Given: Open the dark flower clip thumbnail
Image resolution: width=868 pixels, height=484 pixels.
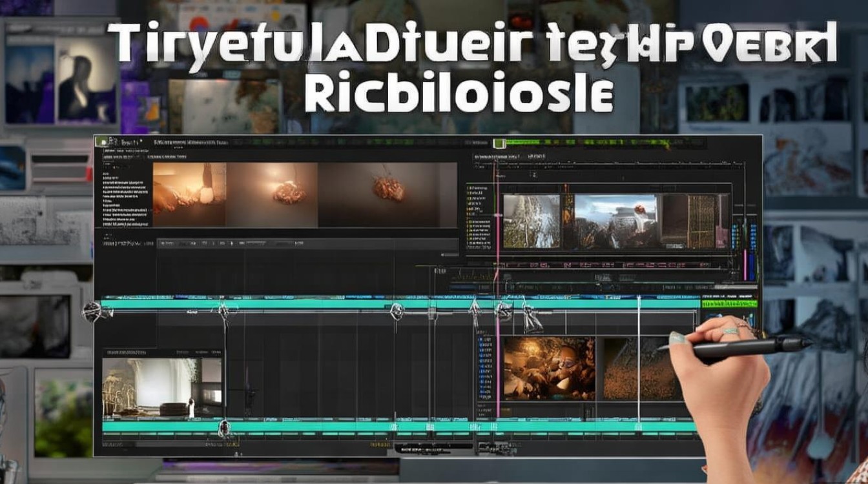Looking at the screenshot, I should tap(387, 194).
